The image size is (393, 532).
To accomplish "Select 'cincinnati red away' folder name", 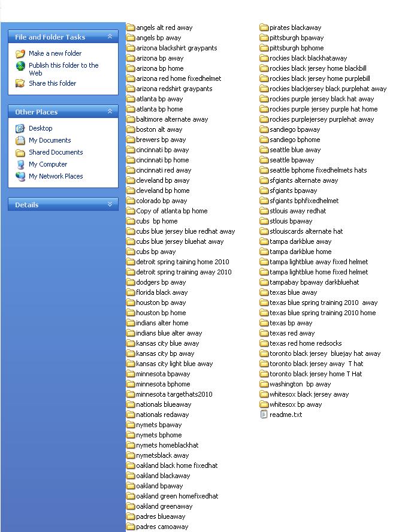I will 164,170.
